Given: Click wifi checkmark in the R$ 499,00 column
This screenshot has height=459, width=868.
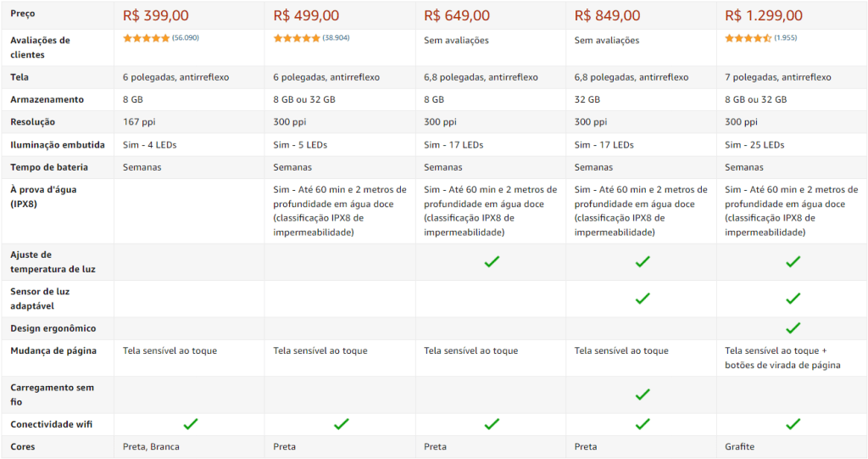Looking at the screenshot, I should click(342, 424).
